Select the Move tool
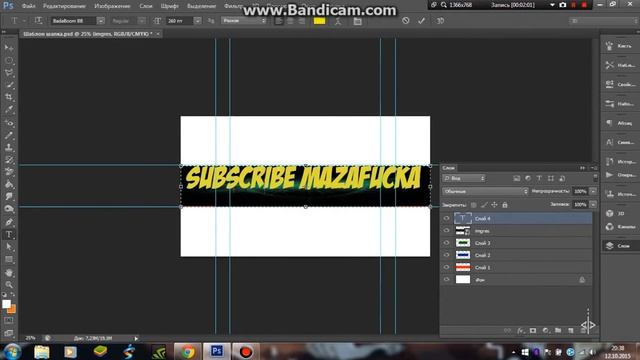 [x=9, y=48]
